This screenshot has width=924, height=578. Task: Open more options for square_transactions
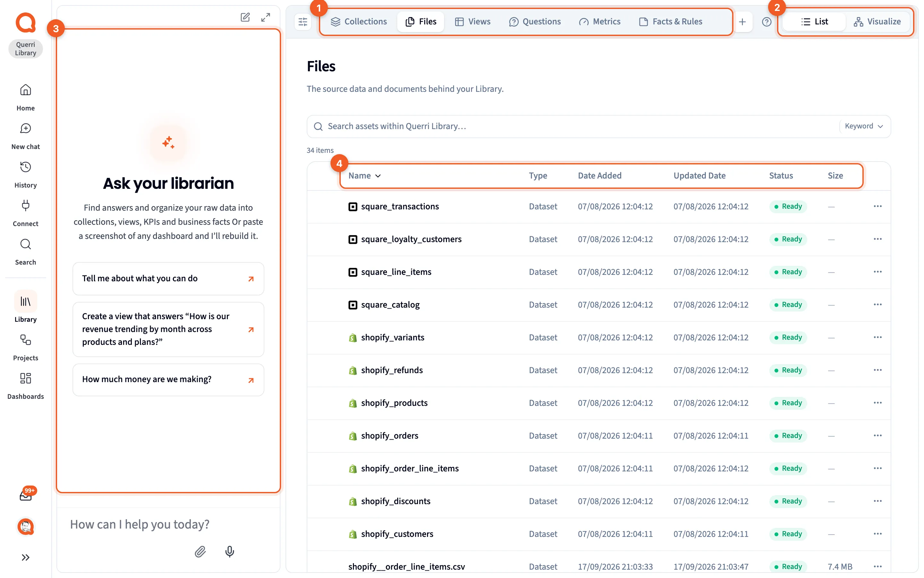(x=877, y=206)
